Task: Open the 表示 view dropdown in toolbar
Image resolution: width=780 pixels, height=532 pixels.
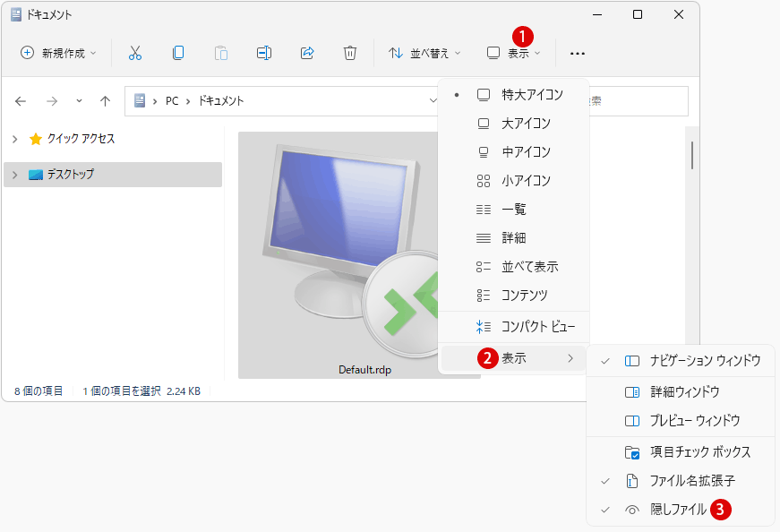Action: click(513, 53)
